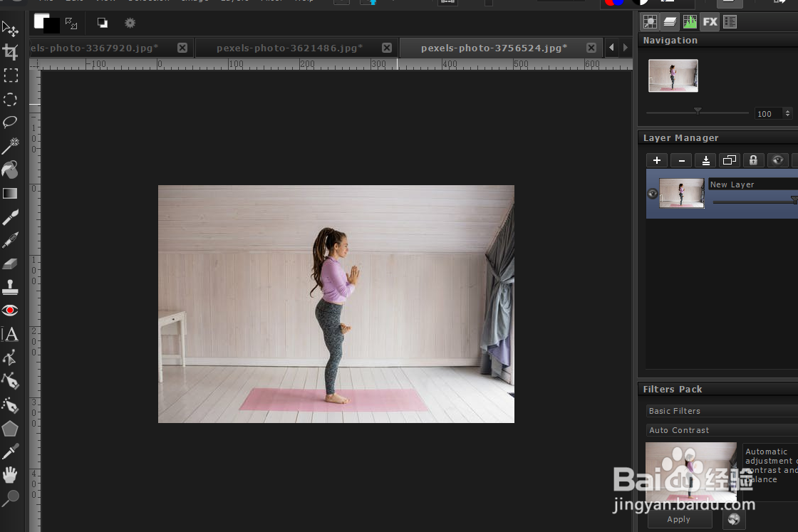
Task: Select the Magic Wand tool
Action: [10, 146]
